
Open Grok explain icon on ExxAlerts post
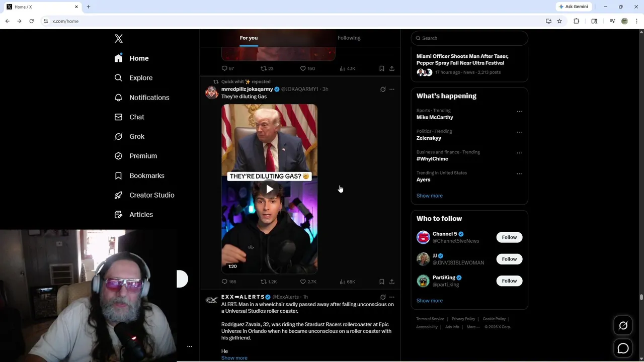(383, 297)
